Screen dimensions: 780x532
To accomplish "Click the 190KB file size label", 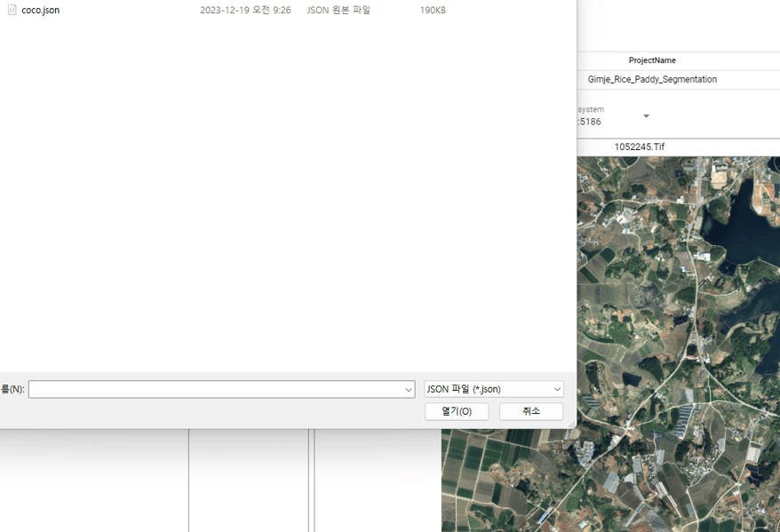I will (x=433, y=10).
